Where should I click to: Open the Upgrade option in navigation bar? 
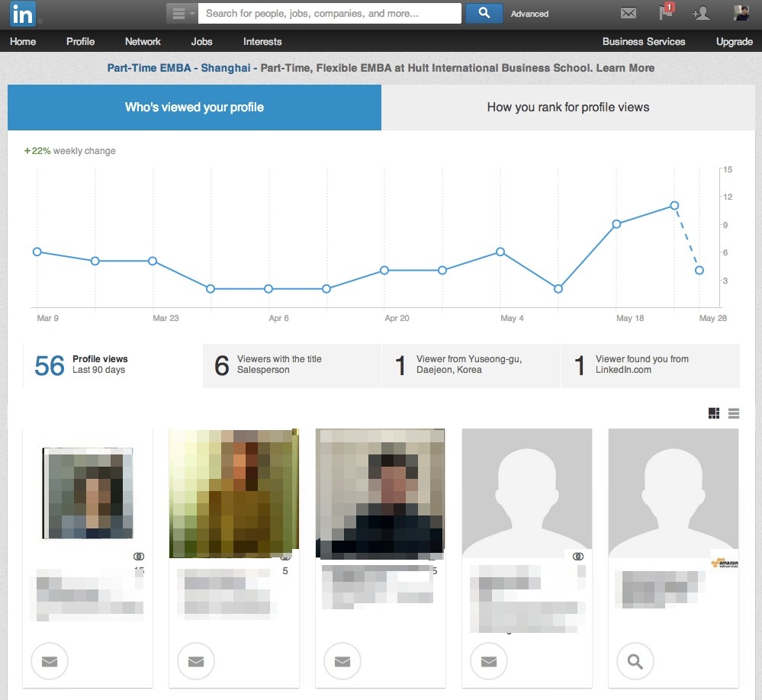734,41
